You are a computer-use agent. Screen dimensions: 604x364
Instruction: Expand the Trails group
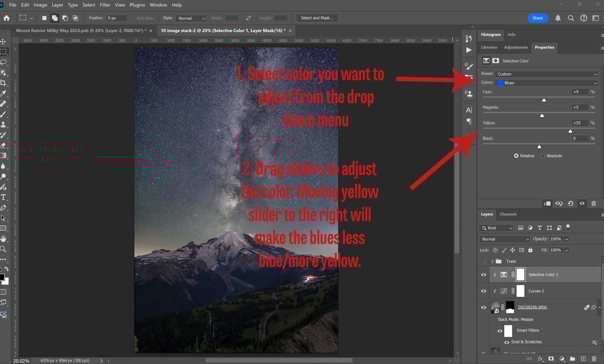[492, 261]
